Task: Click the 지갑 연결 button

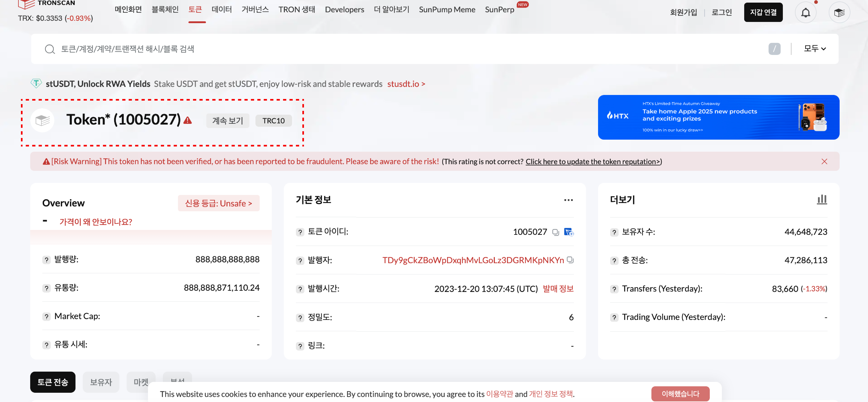Action: tap(763, 12)
